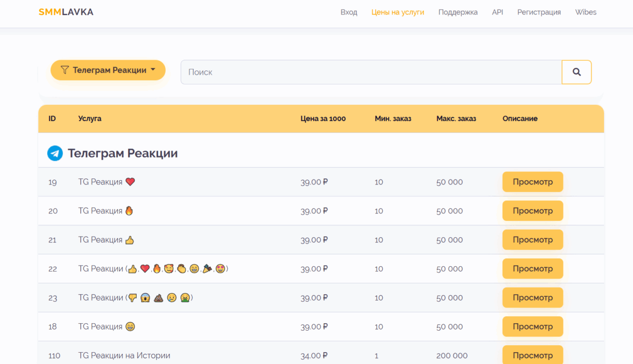Click the sad face emoji in row 23
This screenshot has width=633, height=364.
click(x=172, y=298)
